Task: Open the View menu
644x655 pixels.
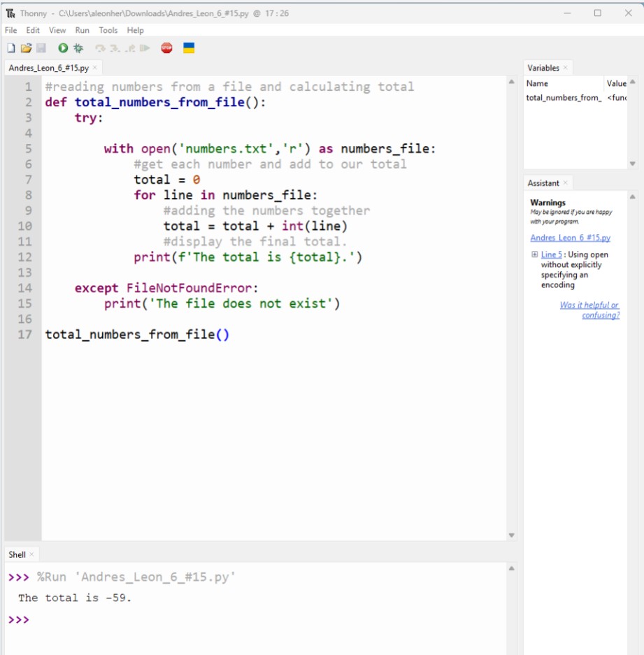Action: click(x=57, y=30)
